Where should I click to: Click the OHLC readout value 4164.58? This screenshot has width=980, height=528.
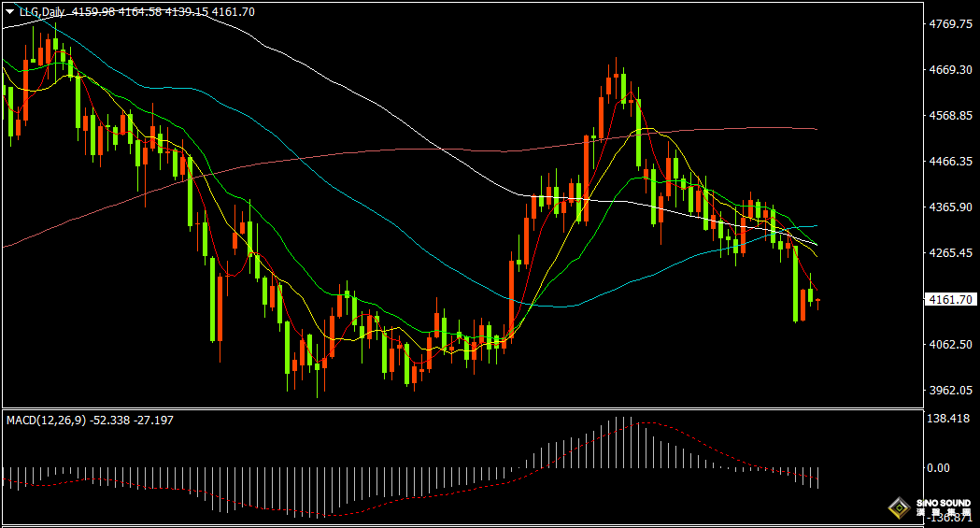(140, 12)
